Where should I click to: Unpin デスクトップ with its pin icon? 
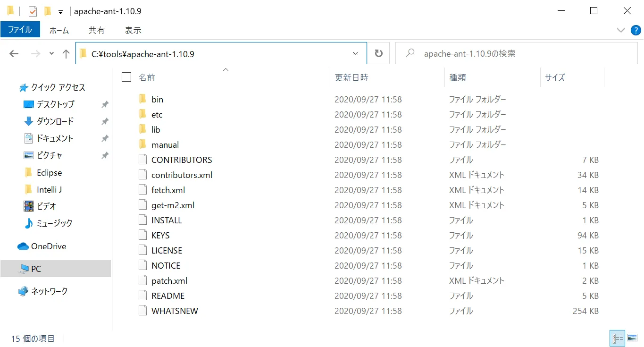tap(105, 104)
